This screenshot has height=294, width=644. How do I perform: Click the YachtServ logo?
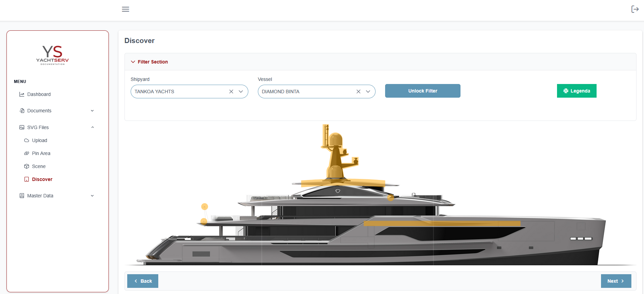[x=53, y=55]
